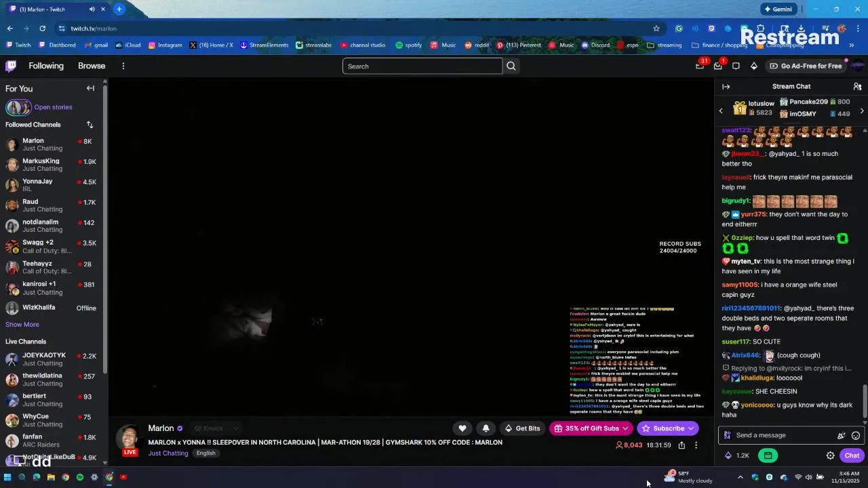Share the Marlon stream
Screen dimensions: 868x488
click(682, 445)
